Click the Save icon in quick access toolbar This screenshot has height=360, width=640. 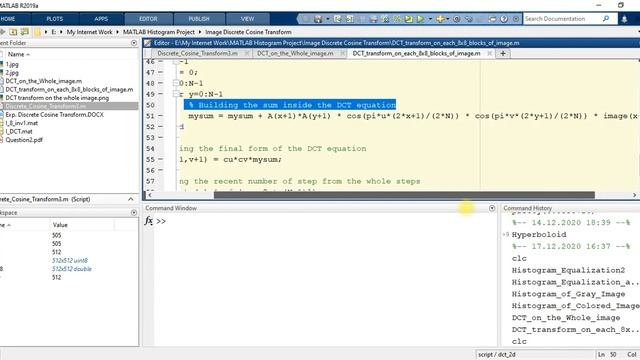pos(318,19)
